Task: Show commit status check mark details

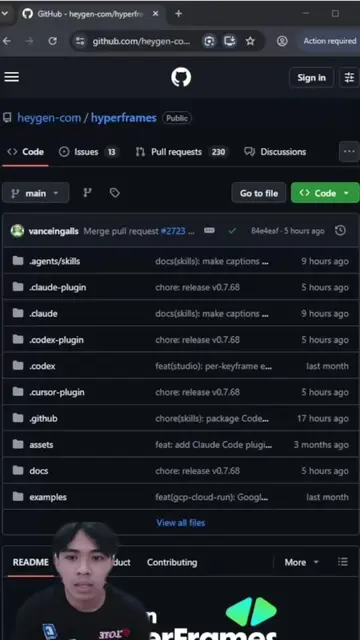Action: [232, 231]
